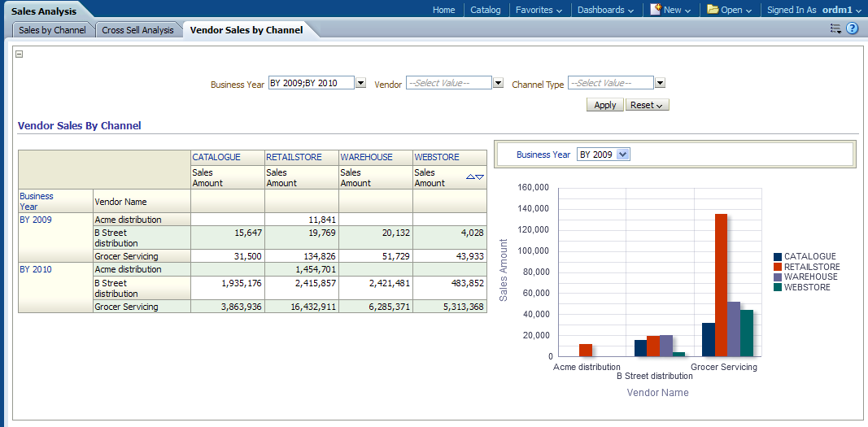
Task: Click the value 5,313,368 cell
Action: (x=450, y=307)
